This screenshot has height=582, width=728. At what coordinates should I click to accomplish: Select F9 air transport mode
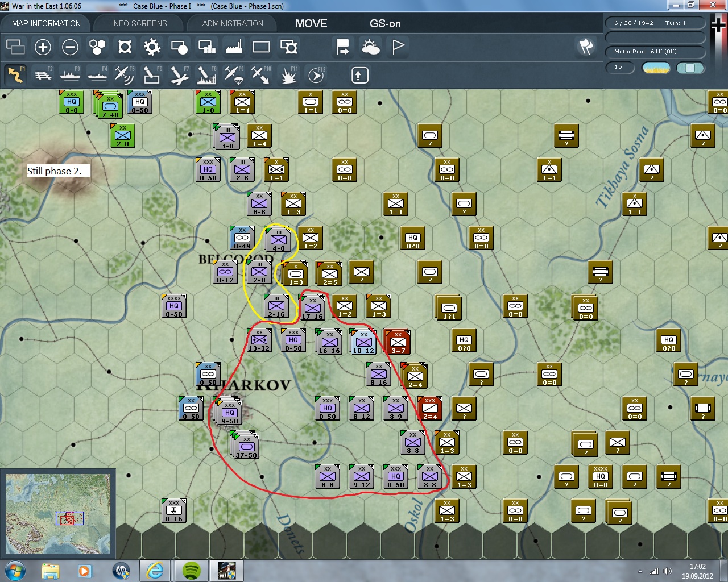(x=234, y=75)
